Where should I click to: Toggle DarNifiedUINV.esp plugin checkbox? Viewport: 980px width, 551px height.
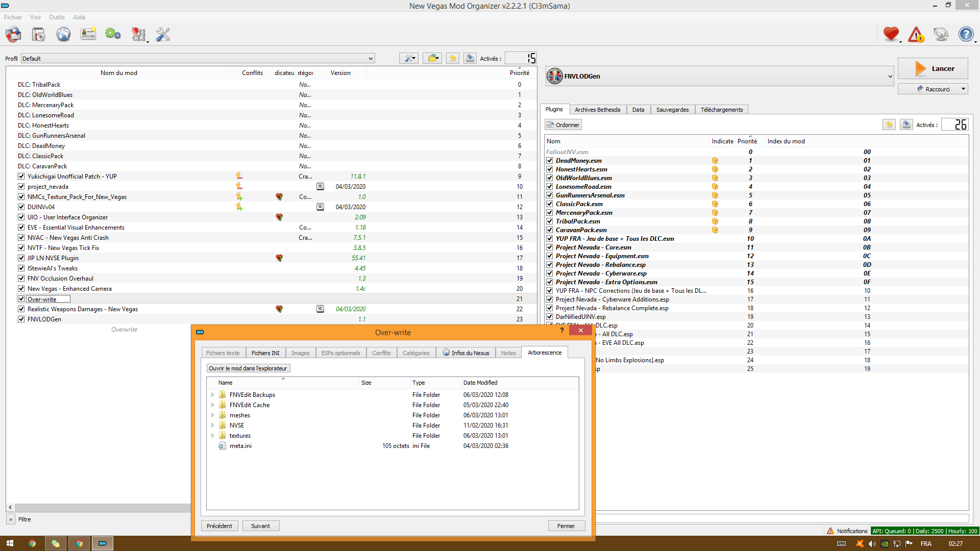[x=550, y=316]
